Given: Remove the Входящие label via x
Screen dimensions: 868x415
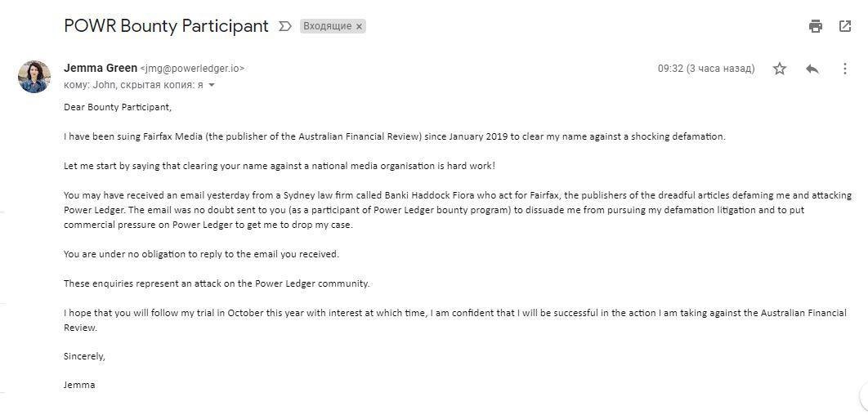Looking at the screenshot, I should tap(359, 26).
